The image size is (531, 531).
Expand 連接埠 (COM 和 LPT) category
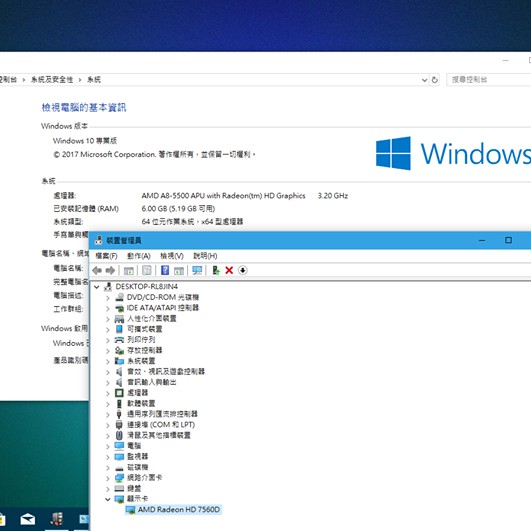tap(108, 425)
